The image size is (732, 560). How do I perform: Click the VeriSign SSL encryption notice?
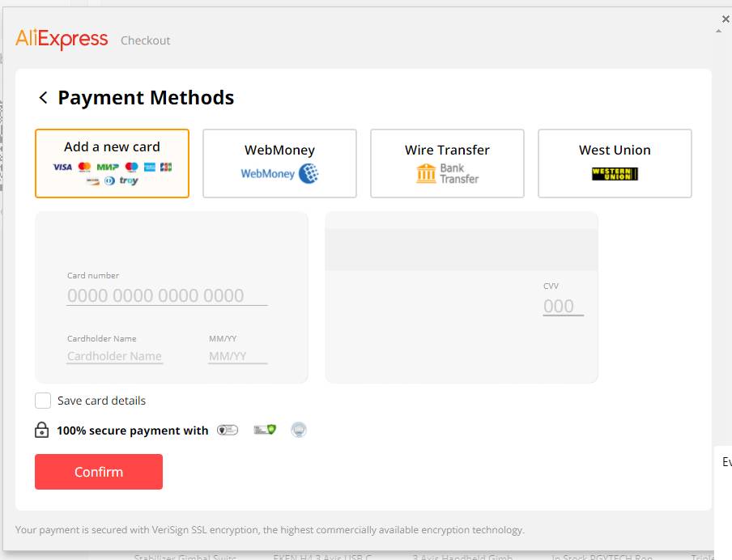click(270, 530)
